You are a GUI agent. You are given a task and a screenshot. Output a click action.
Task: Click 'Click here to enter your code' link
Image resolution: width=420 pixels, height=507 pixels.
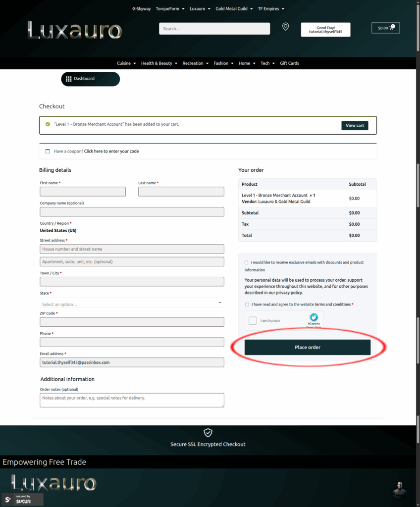[x=111, y=152]
